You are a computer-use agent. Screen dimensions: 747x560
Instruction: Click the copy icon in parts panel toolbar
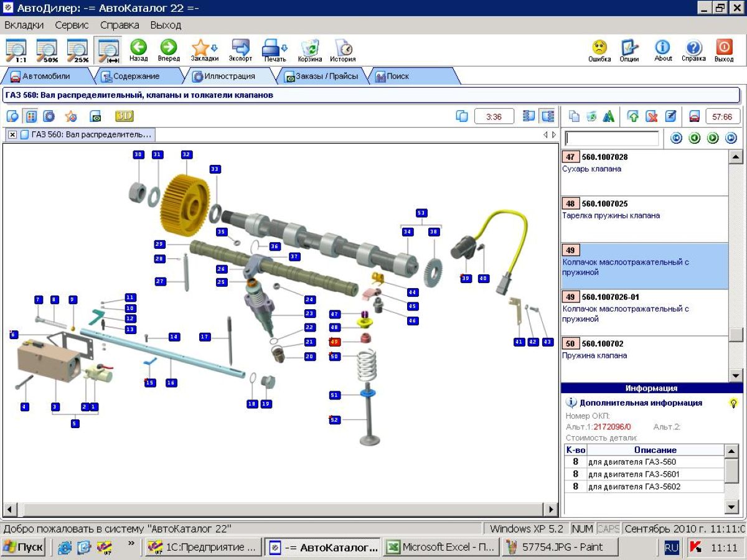(x=574, y=116)
